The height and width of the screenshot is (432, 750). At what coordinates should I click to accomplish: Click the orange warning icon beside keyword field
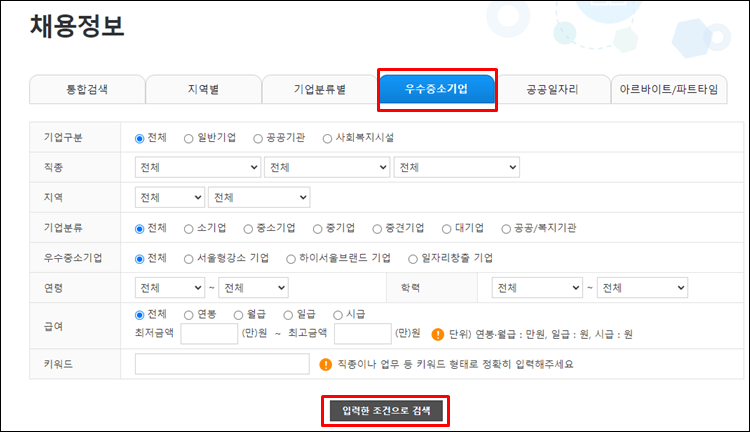pyautogui.click(x=326, y=364)
